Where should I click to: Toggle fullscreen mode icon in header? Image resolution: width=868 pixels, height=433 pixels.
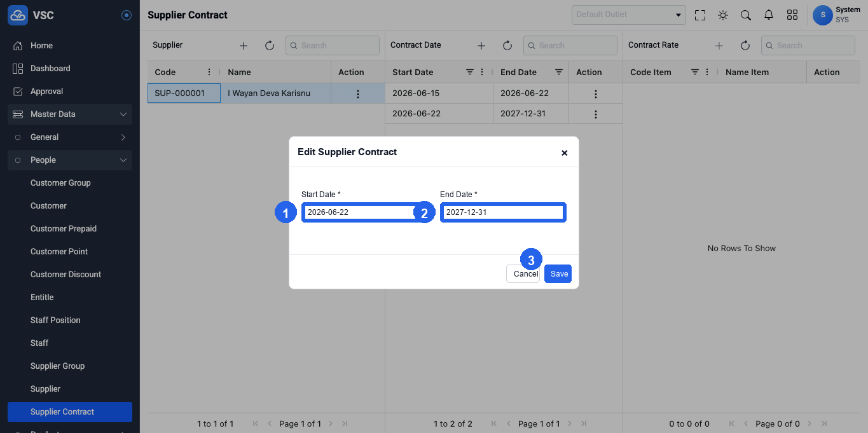(x=700, y=15)
